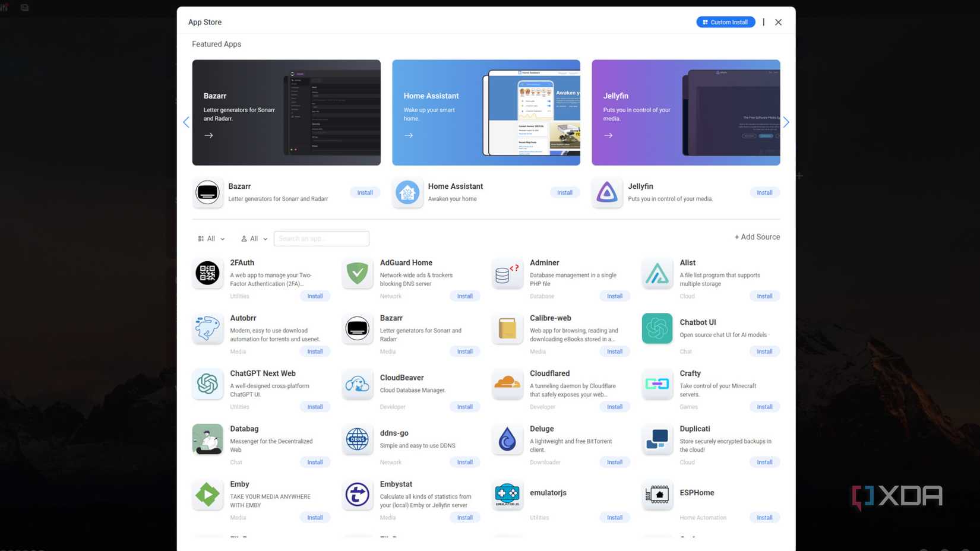The image size is (980, 551).
Task: Go to the previous featured apps slide
Action: click(186, 122)
